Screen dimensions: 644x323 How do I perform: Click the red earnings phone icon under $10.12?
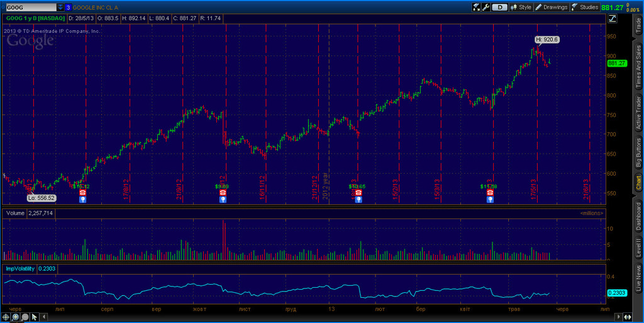pos(82,193)
